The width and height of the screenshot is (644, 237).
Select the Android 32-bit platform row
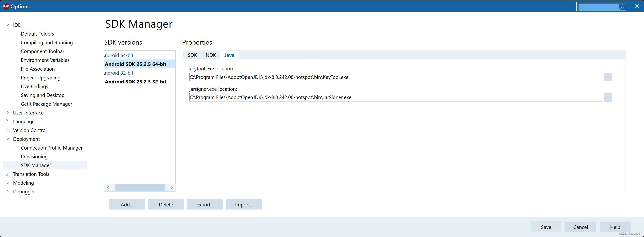click(140, 73)
